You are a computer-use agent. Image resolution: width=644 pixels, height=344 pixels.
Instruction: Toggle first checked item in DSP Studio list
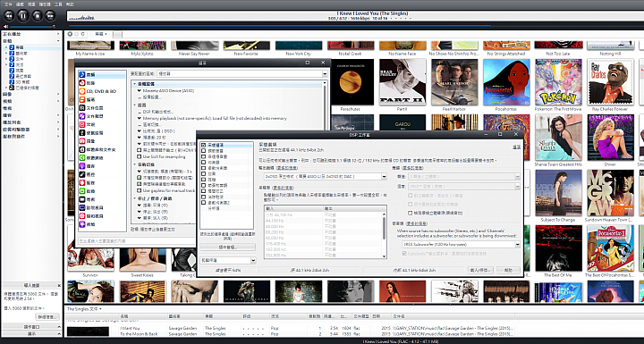[203, 146]
